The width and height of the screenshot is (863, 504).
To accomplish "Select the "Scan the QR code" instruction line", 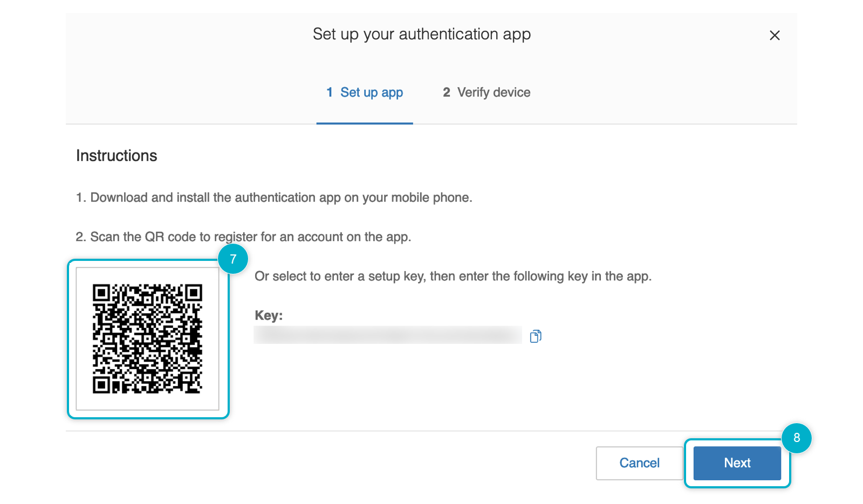I will pyautogui.click(x=243, y=237).
